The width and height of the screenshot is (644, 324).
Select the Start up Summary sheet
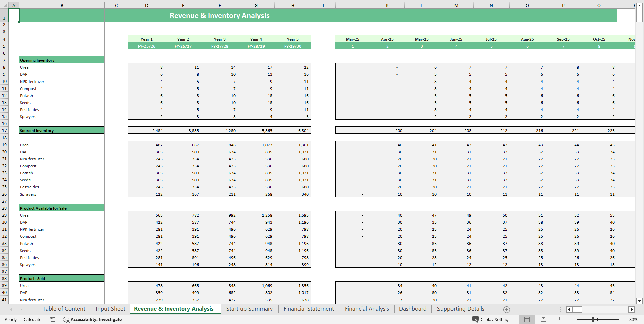tap(249, 309)
